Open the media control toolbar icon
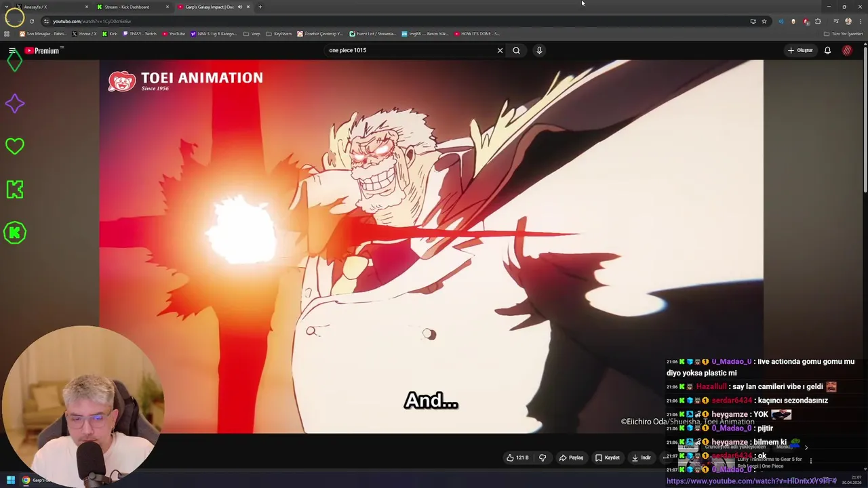 pyautogui.click(x=836, y=21)
